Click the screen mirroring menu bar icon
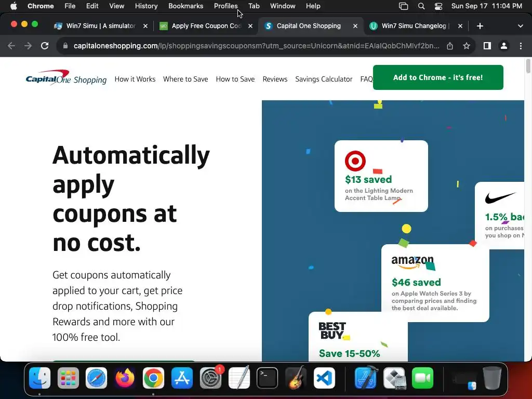Screen dimensions: 532x399 (x=403, y=6)
